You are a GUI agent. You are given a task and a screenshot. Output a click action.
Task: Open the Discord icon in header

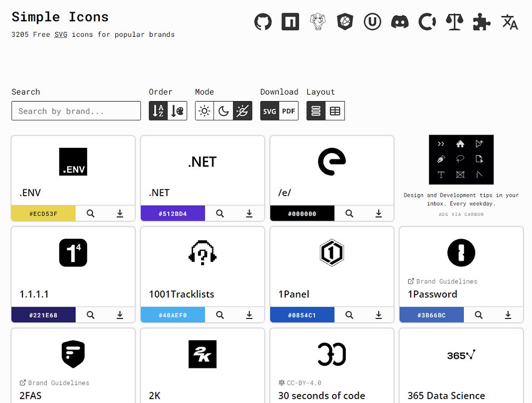pyautogui.click(x=400, y=22)
